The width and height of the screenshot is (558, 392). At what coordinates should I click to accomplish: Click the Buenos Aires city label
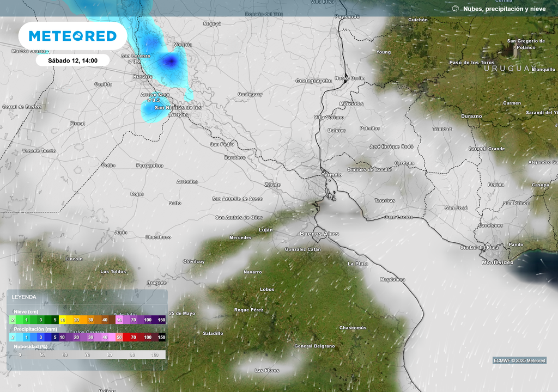pyautogui.click(x=319, y=234)
